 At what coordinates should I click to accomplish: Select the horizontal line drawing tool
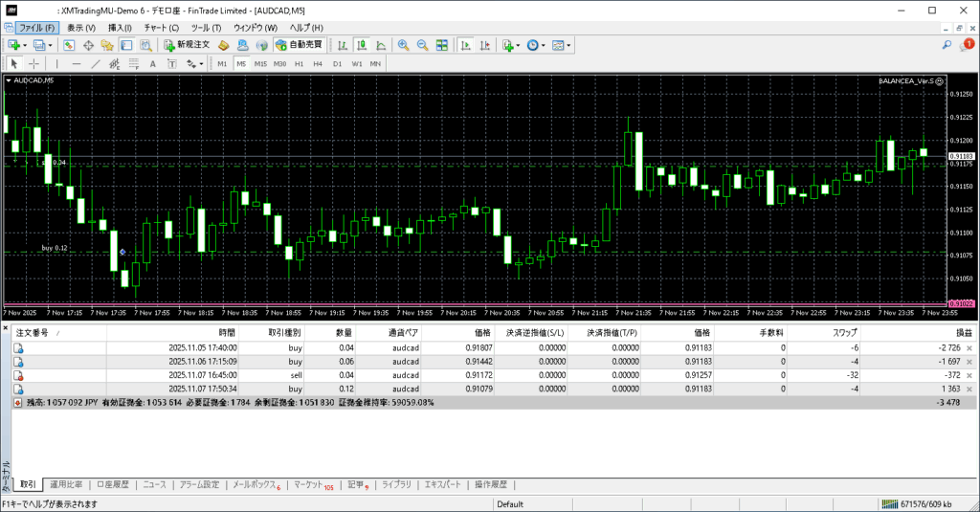coord(78,64)
